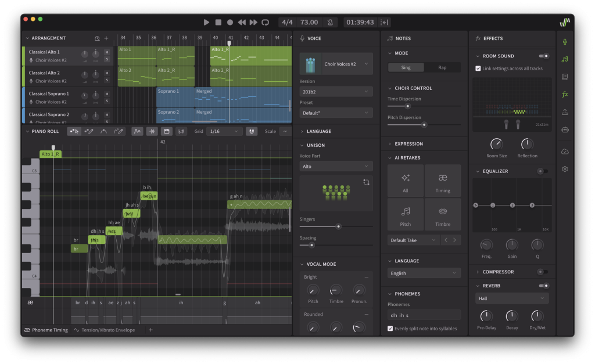The width and height of the screenshot is (595, 364).
Task: Click the Play button in transport bar
Action: point(206,22)
